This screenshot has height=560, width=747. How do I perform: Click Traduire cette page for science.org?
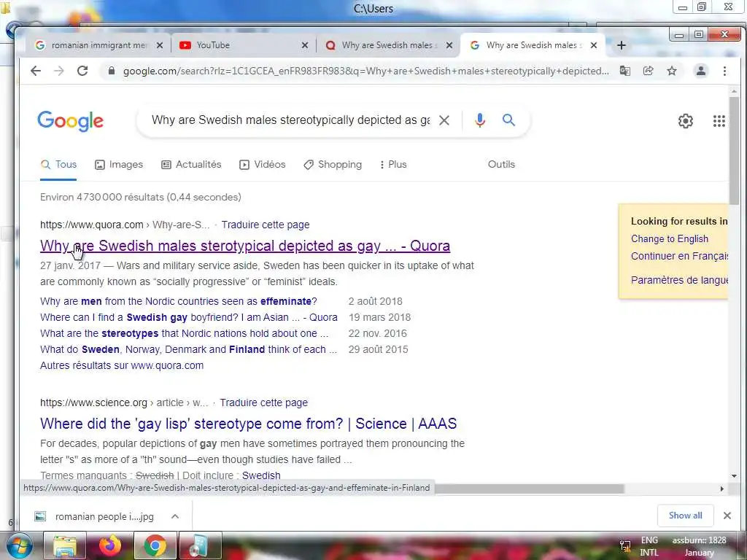(x=264, y=402)
